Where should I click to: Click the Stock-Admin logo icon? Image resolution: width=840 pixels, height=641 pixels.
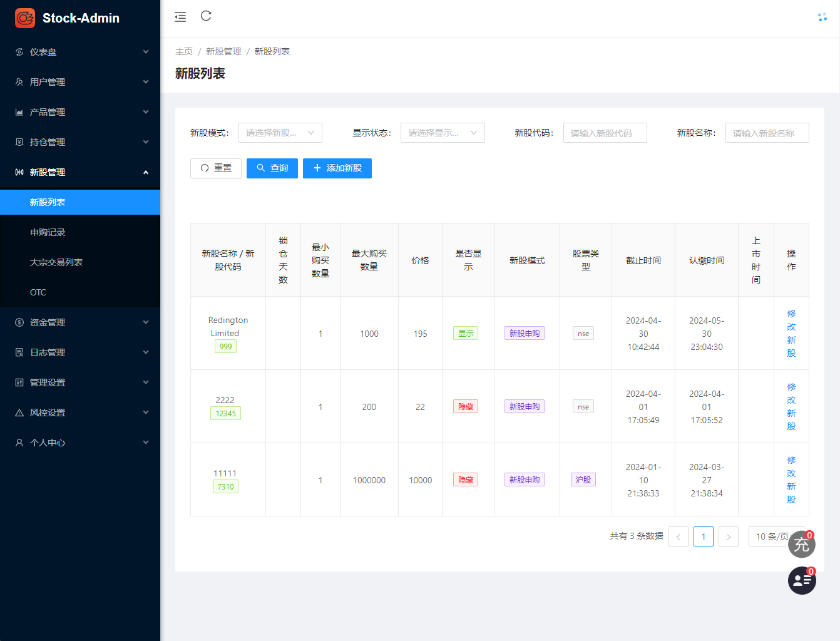(x=24, y=18)
